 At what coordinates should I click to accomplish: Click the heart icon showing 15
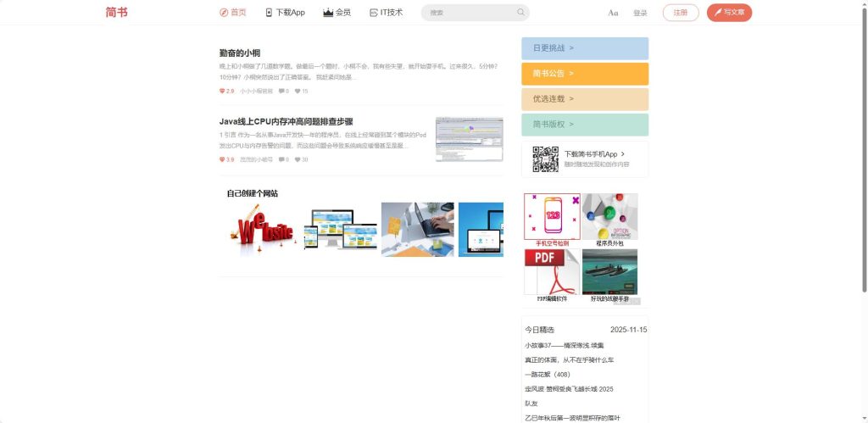pyautogui.click(x=298, y=92)
